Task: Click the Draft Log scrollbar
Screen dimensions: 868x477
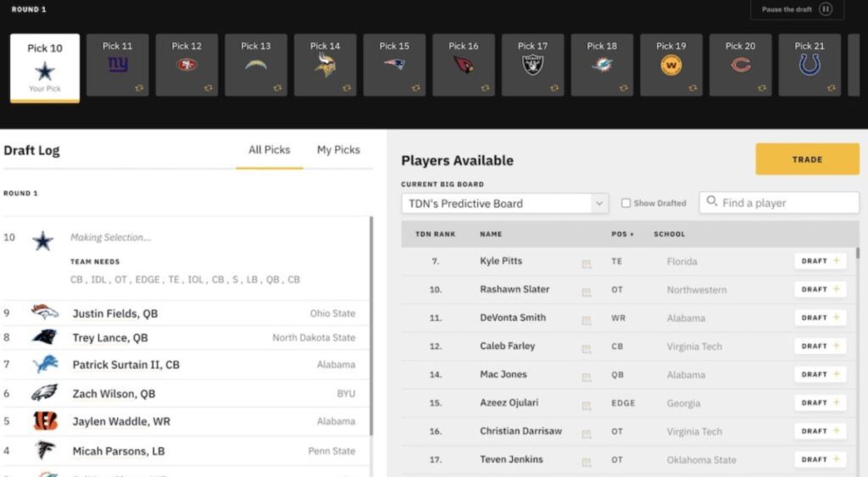Action: [371, 325]
